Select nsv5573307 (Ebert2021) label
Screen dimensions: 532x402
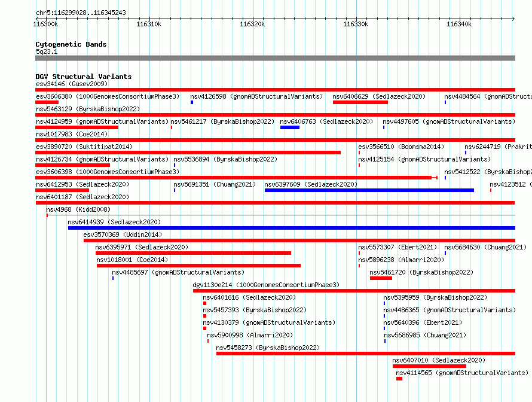point(398,247)
